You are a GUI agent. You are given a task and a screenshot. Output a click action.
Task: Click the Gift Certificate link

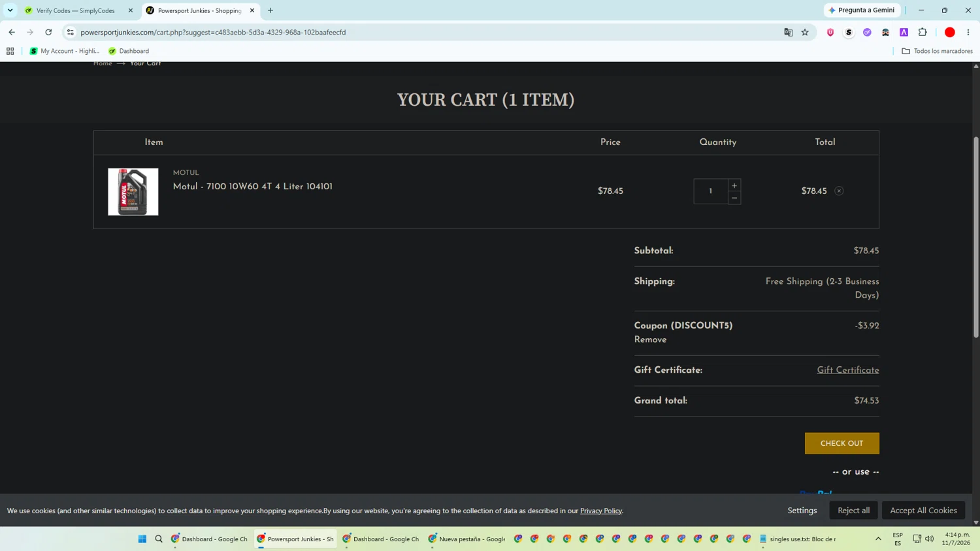tap(848, 370)
